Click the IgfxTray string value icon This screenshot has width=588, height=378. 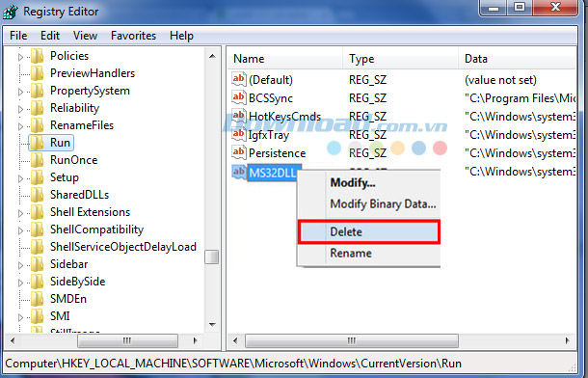click(x=239, y=134)
